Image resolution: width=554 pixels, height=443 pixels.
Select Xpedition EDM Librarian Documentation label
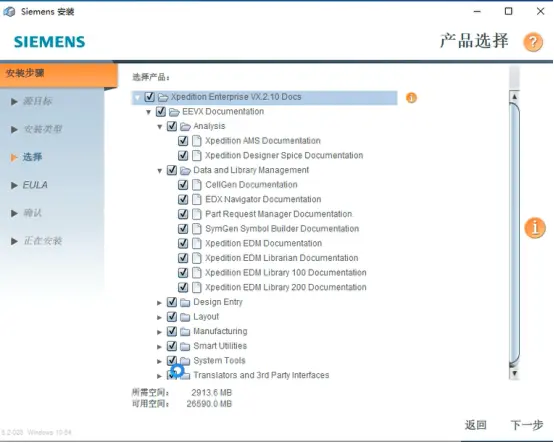tap(282, 258)
